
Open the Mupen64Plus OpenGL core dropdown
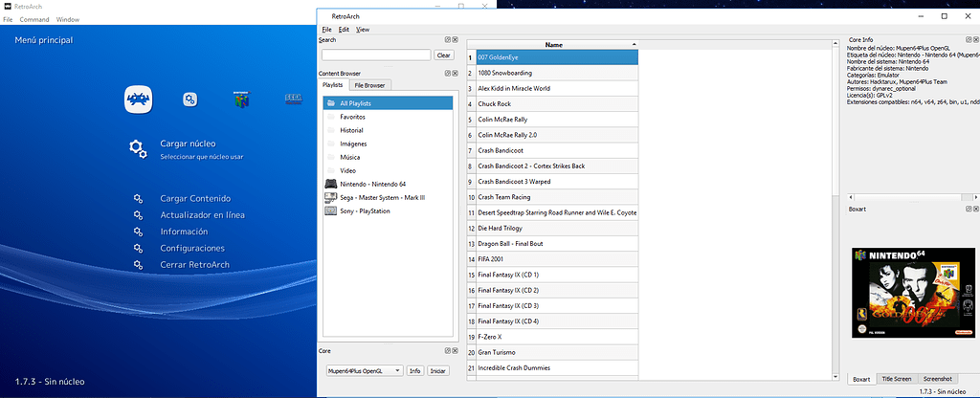[365, 371]
